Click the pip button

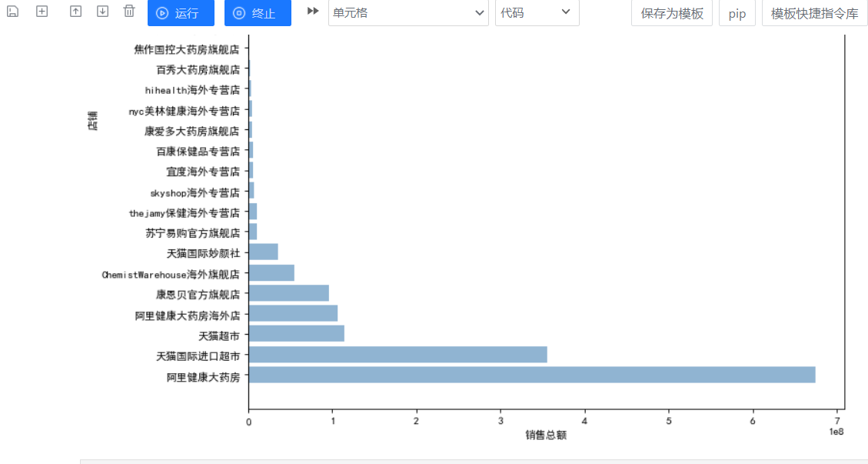737,13
